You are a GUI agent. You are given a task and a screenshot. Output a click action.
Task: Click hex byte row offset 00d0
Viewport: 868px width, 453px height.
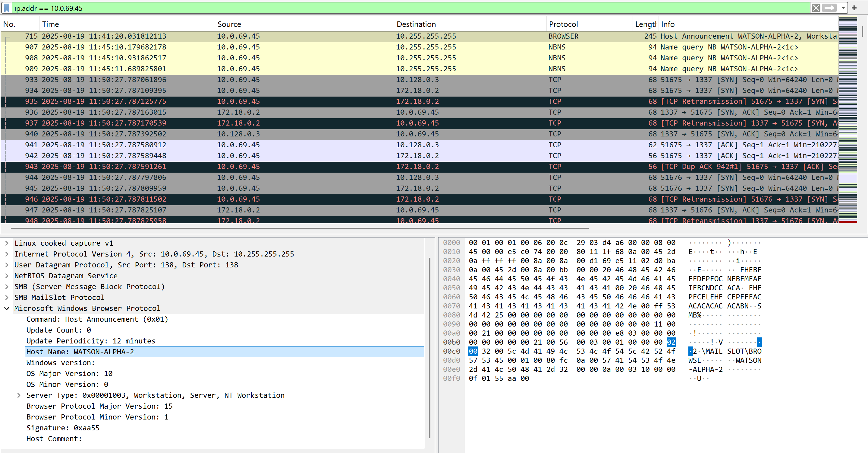click(451, 360)
